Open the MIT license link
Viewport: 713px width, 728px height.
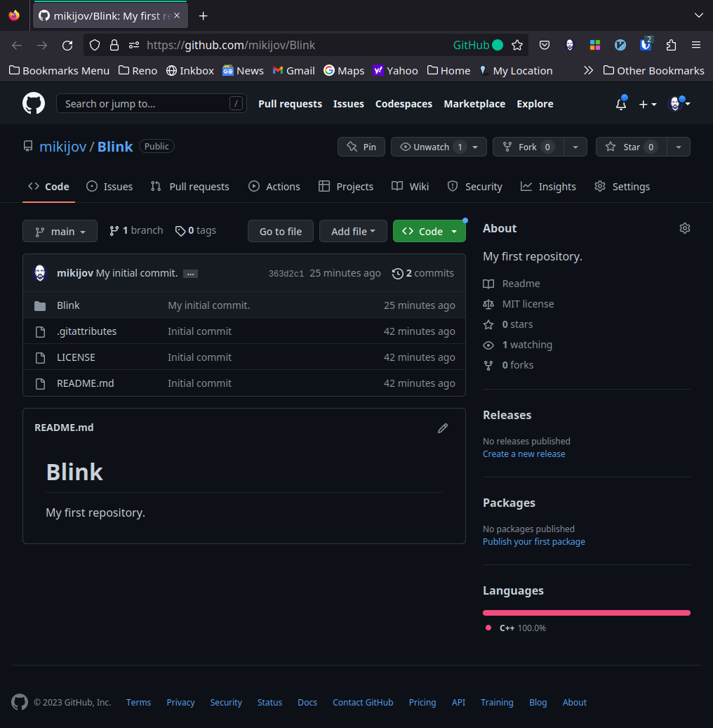point(519,304)
